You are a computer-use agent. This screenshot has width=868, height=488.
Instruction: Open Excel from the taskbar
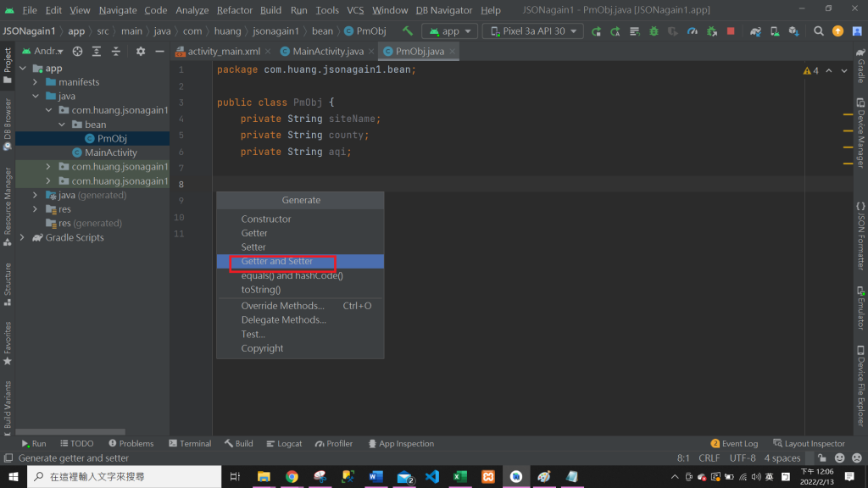click(x=459, y=476)
